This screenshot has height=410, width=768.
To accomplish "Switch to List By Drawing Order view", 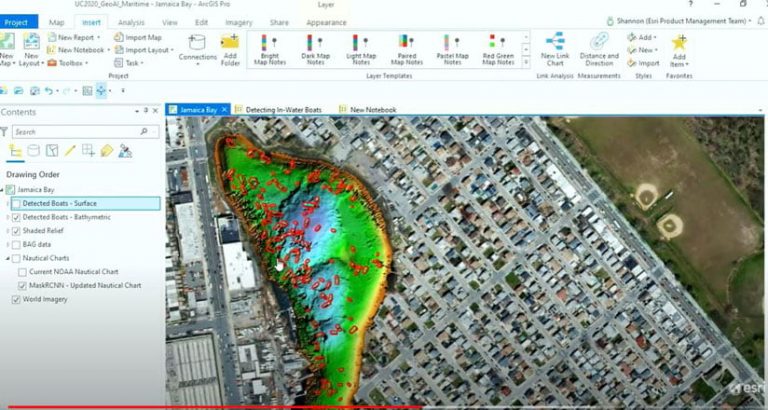I will [15, 151].
